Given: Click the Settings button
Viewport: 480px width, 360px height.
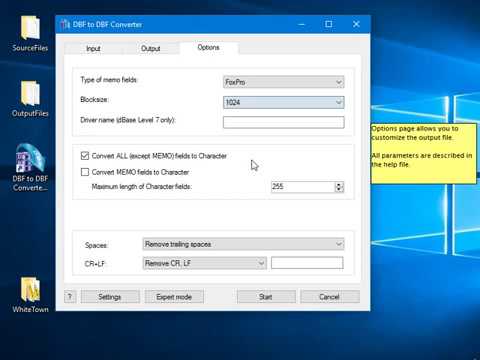Looking at the screenshot, I should click(x=110, y=297).
